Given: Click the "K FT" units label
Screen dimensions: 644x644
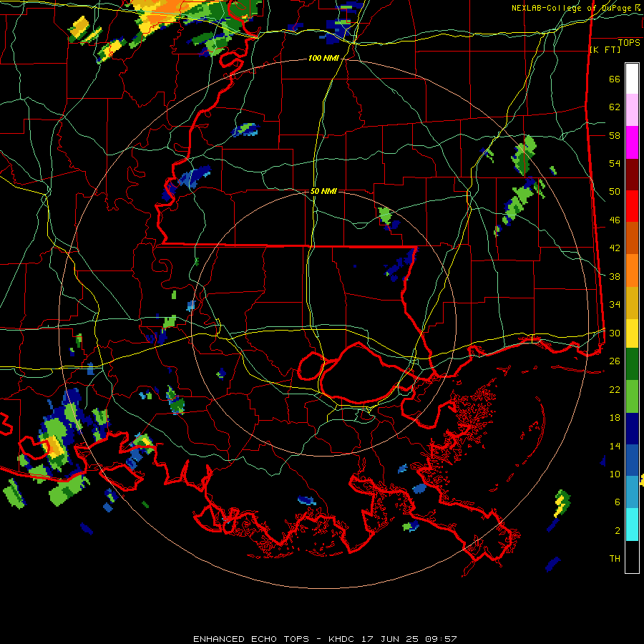Looking at the screenshot, I should pos(605,49).
